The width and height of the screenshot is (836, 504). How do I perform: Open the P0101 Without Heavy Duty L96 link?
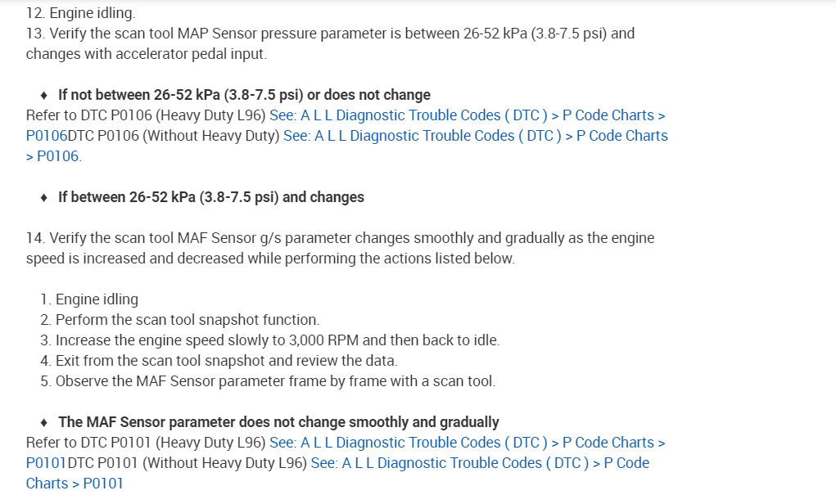(480, 463)
